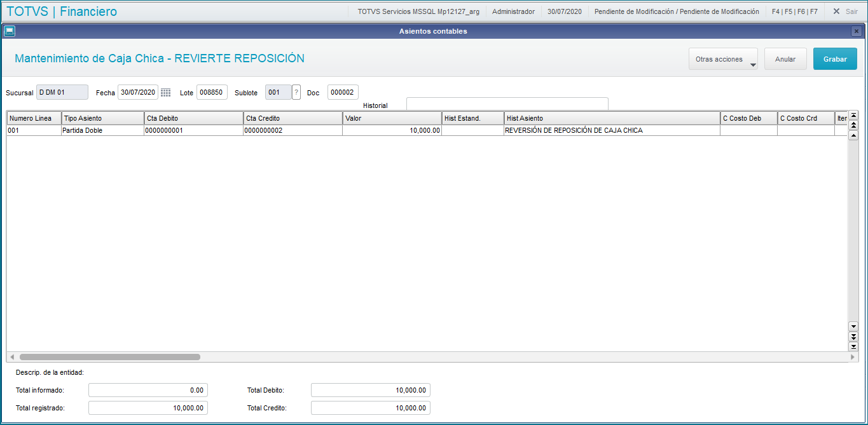Click the horizontal scrollbar left arrow
868x425 pixels.
click(12, 357)
